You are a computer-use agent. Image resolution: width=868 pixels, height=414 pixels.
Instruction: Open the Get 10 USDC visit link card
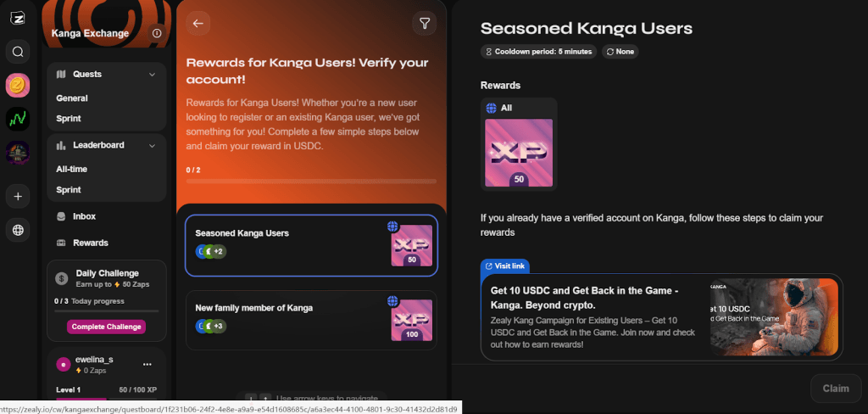(x=661, y=317)
